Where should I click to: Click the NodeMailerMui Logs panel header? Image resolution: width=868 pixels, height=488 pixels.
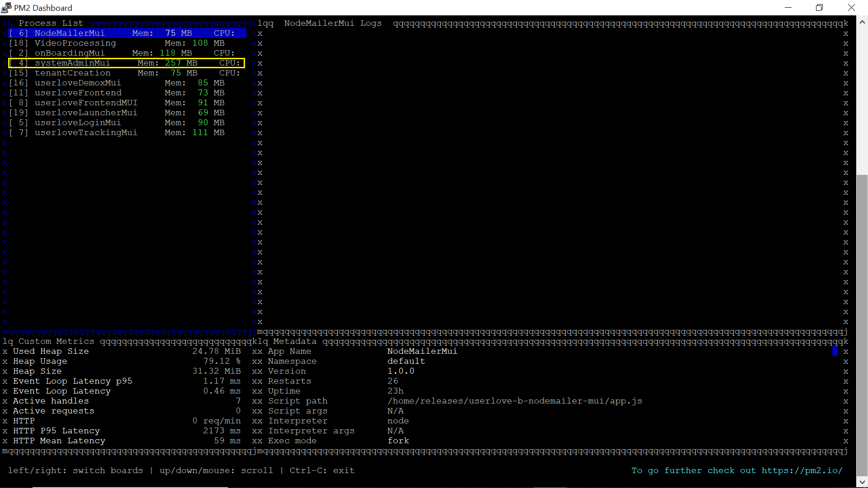[x=333, y=23]
